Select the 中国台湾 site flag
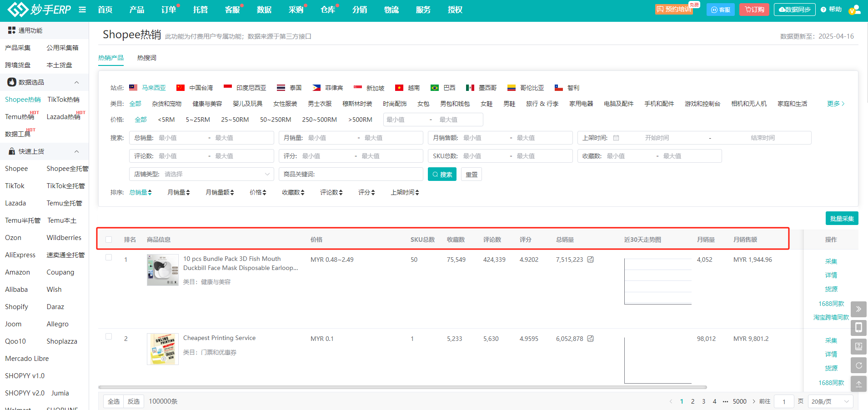 coord(181,87)
